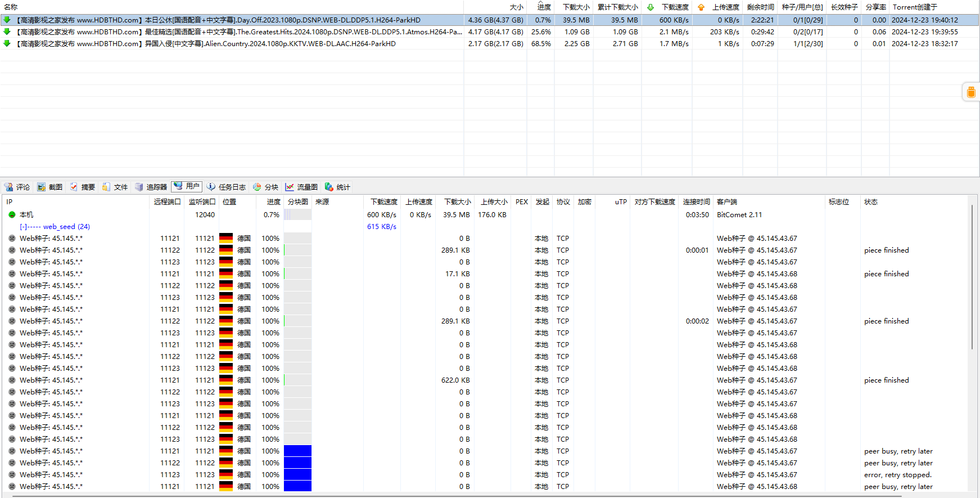The width and height of the screenshot is (980, 498).
Task: Click the local listening port 12040
Action: coord(205,214)
